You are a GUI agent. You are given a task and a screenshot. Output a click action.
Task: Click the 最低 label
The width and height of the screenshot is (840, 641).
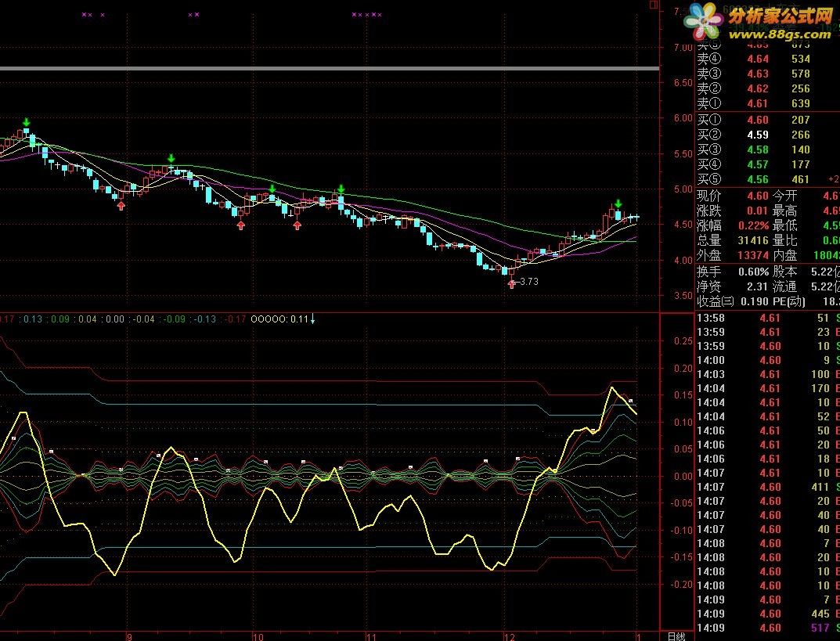coord(785,226)
